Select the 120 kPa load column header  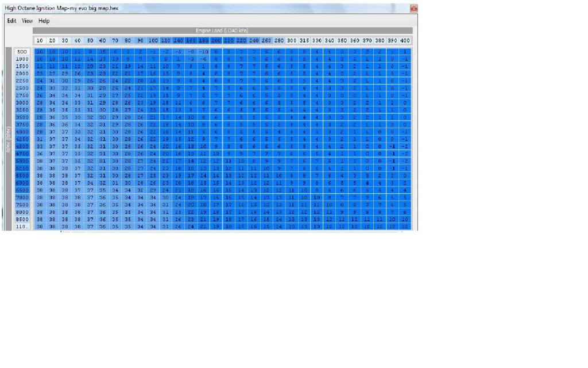165,41
